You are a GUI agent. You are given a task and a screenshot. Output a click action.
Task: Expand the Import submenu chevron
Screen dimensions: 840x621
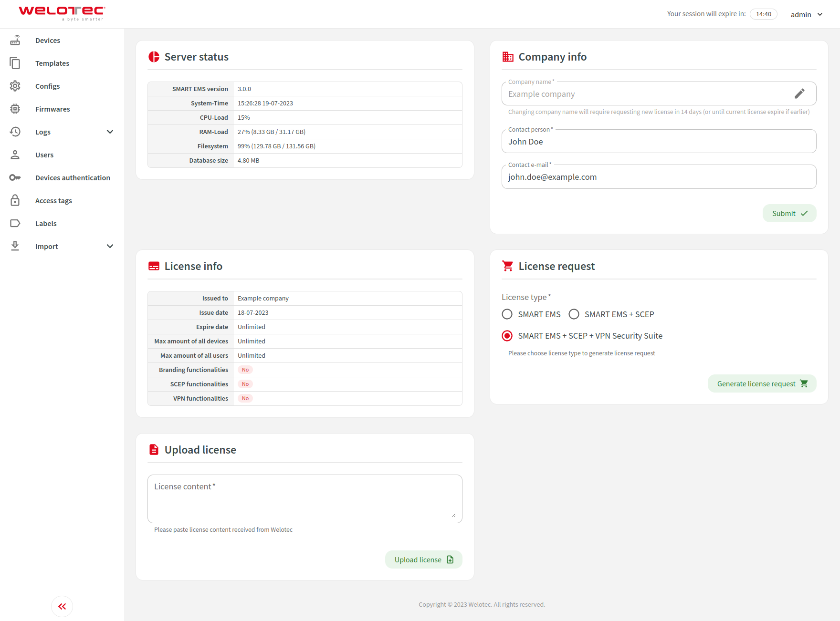point(110,247)
